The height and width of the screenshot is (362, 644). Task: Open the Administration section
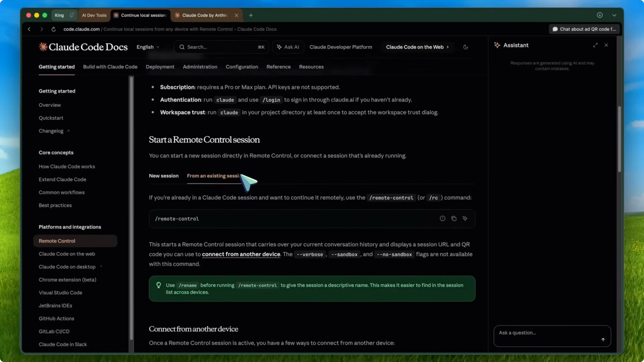200,67
